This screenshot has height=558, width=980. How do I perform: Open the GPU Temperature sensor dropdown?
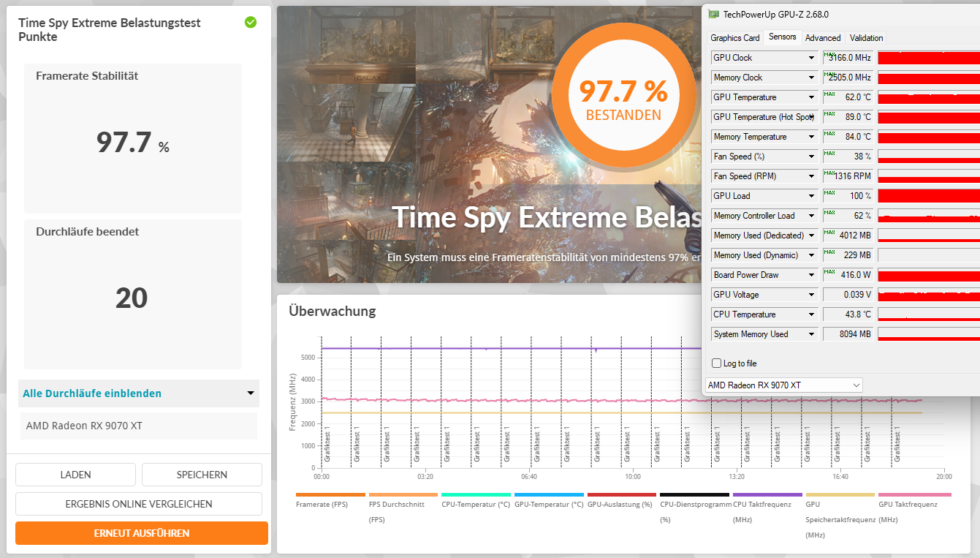pyautogui.click(x=810, y=97)
